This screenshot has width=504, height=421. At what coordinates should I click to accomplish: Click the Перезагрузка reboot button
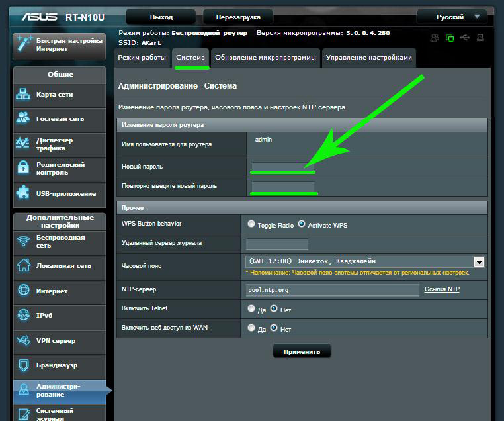tap(241, 17)
